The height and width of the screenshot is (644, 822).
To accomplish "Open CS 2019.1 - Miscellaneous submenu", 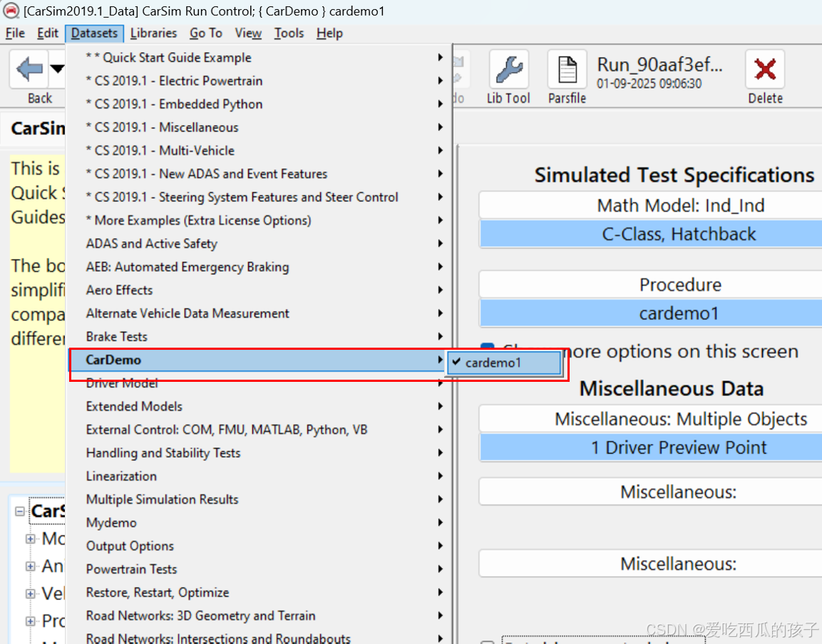I will pos(258,128).
